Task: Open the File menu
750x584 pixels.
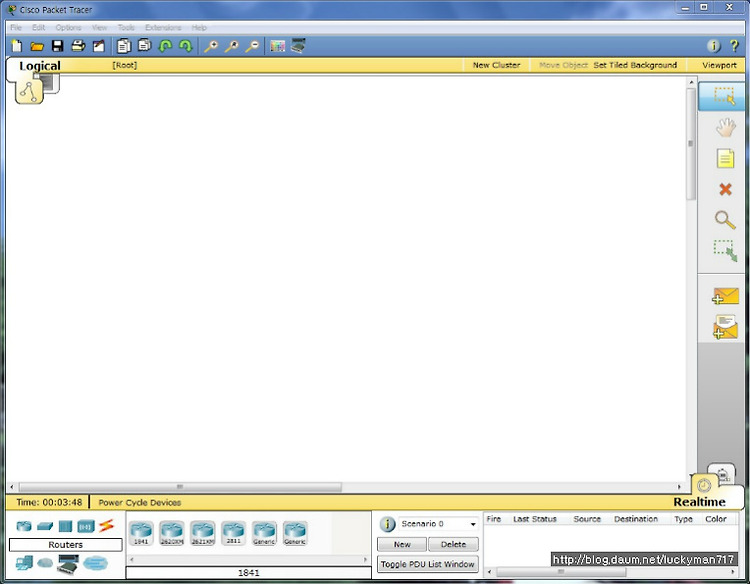Action: coord(16,27)
